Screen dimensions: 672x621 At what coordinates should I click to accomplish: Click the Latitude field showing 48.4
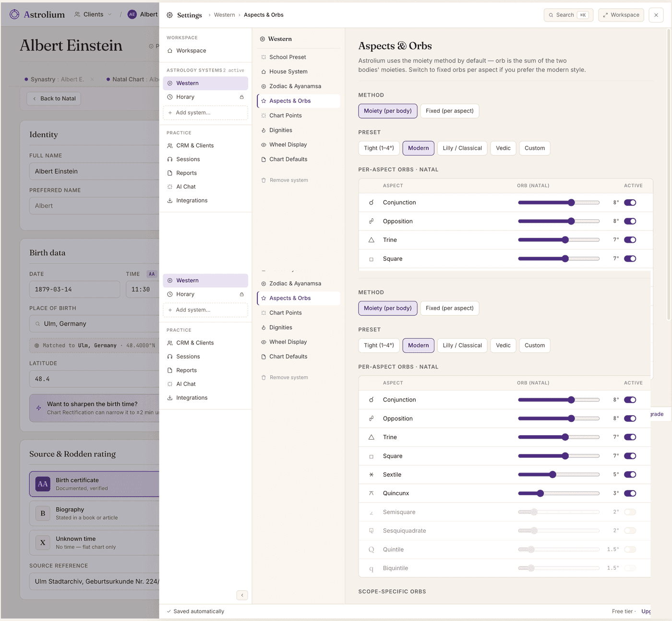point(95,379)
